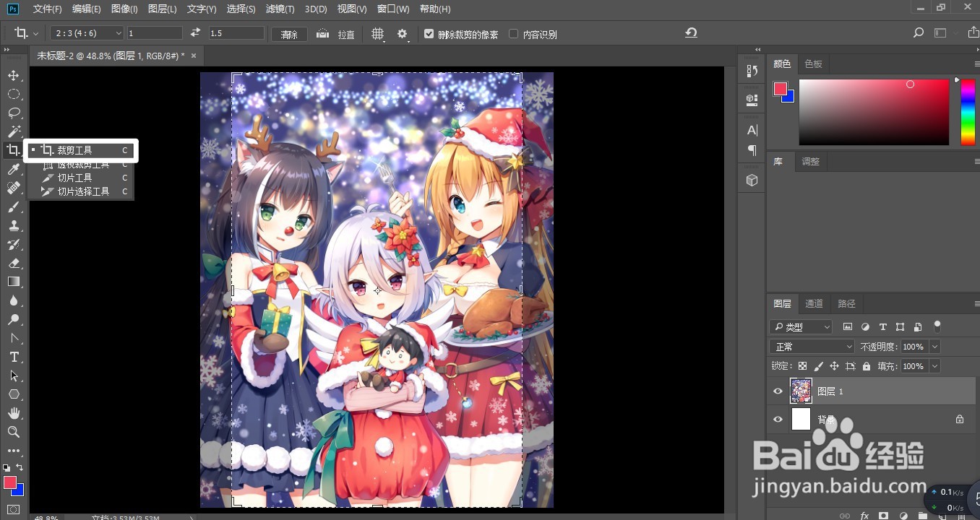Select the Move tool

point(13,75)
